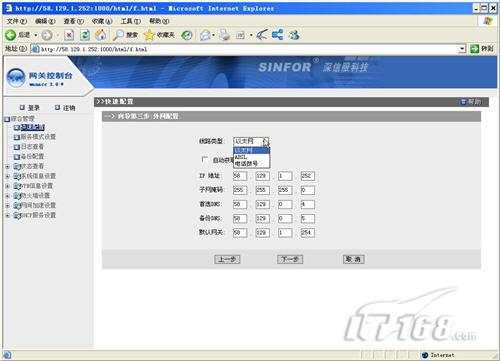This screenshot has width=500, height=361.
Task: Select 以太网 in the open dropdown list
Action: pos(251,151)
